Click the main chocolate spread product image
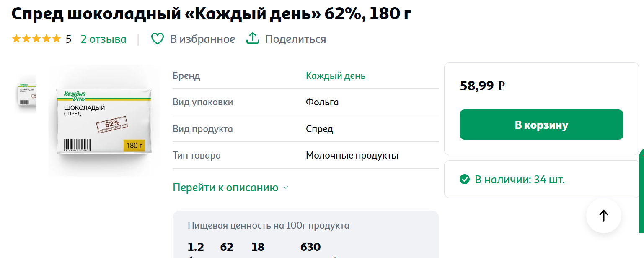This screenshot has width=644, height=258. (104, 121)
